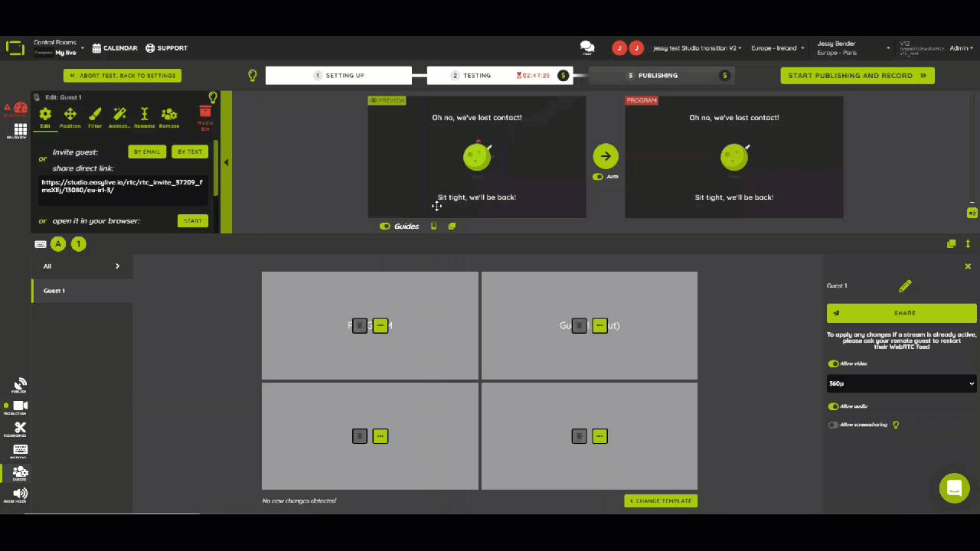
Task: Open Support
Action: pyautogui.click(x=166, y=47)
